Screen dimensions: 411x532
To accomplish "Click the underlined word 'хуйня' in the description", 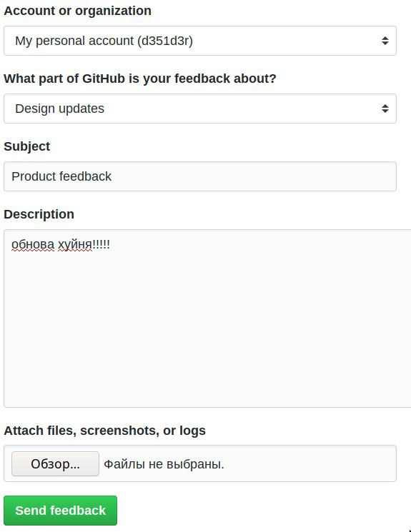I will point(75,244).
